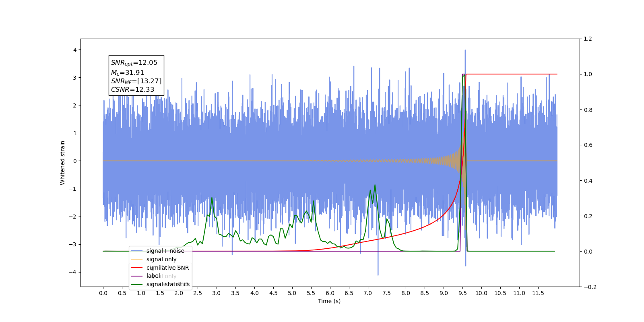
Task: Click the left y-axis tick label −2
Action: (x=73, y=217)
